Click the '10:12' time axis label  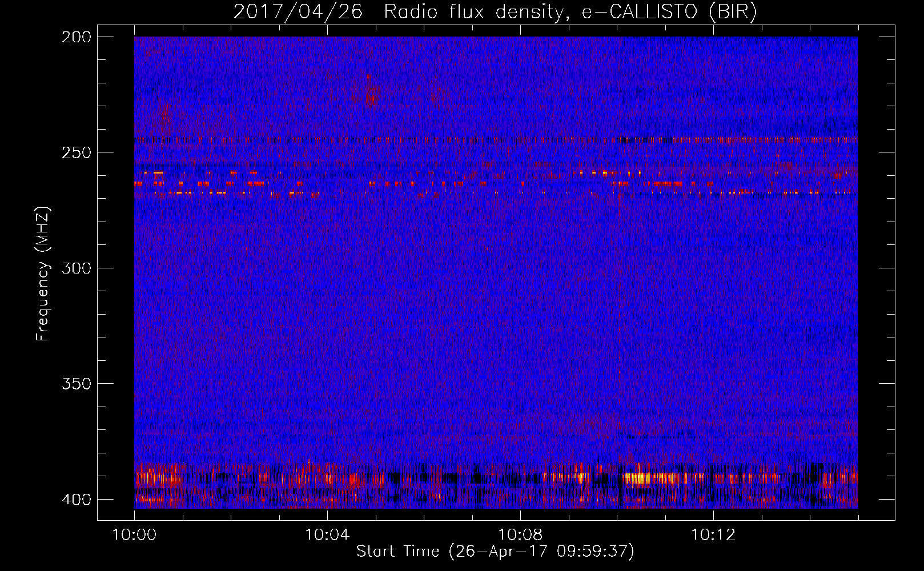pyautogui.click(x=713, y=535)
